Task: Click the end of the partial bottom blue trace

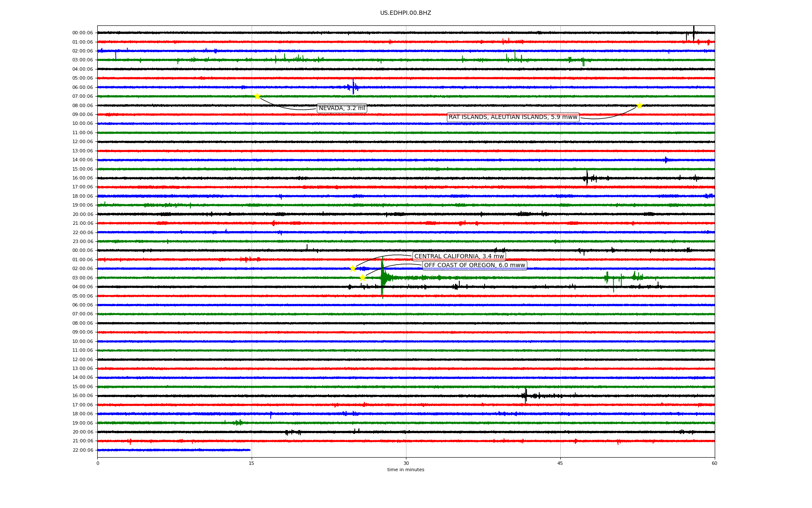Action: pyautogui.click(x=250, y=450)
